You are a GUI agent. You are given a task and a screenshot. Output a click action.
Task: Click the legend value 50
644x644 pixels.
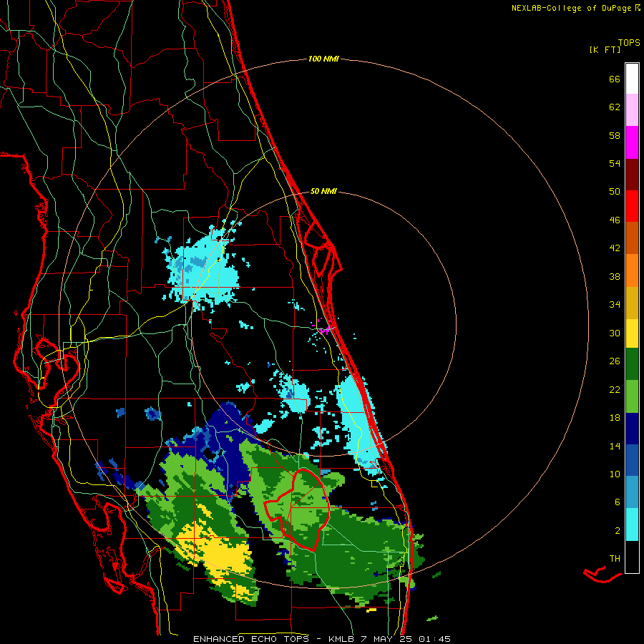point(615,192)
